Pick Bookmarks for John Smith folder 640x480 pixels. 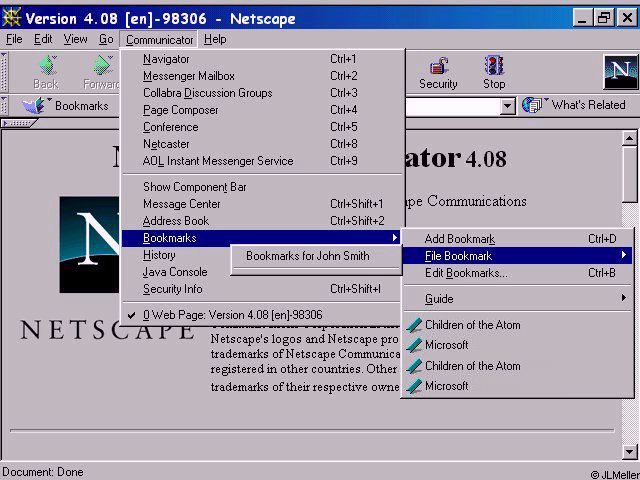point(316,256)
